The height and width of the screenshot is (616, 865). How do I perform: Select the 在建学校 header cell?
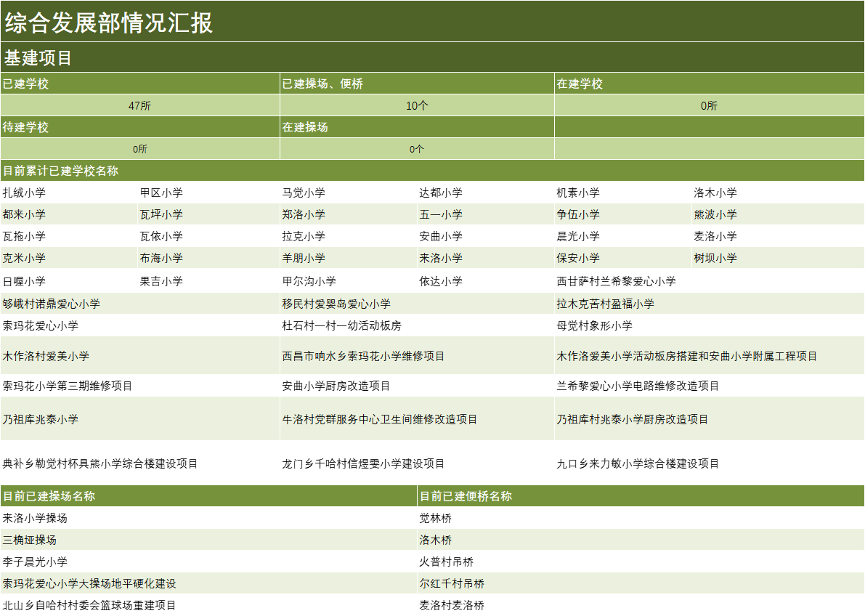coord(710,84)
